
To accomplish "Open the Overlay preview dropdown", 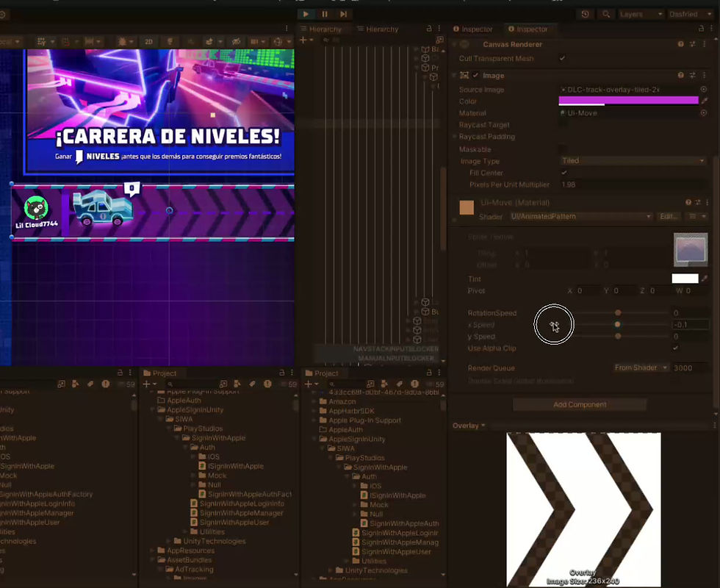I will pyautogui.click(x=469, y=426).
